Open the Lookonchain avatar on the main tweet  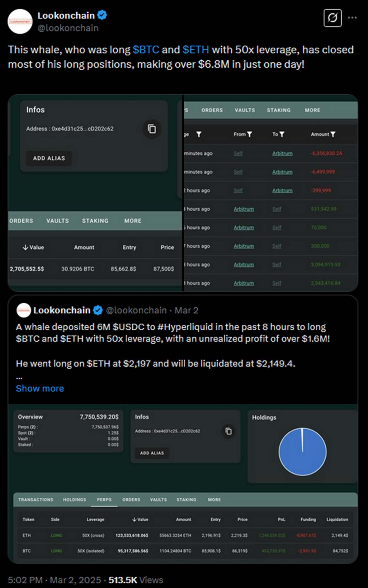(x=20, y=21)
